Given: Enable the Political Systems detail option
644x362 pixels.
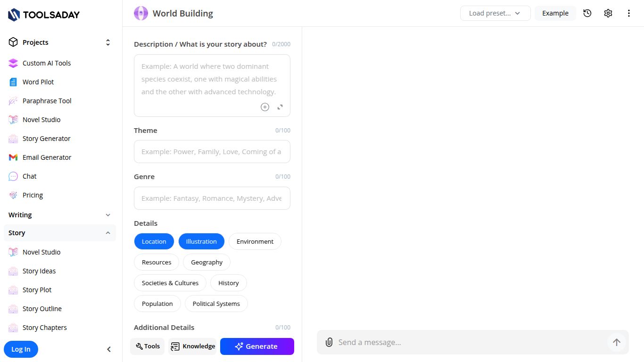Looking at the screenshot, I should [x=216, y=304].
